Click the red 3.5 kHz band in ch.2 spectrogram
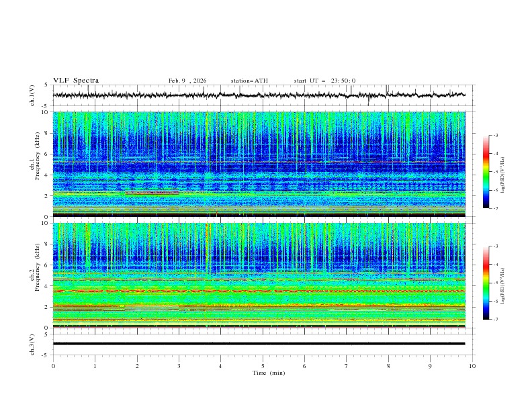 coord(259,291)
